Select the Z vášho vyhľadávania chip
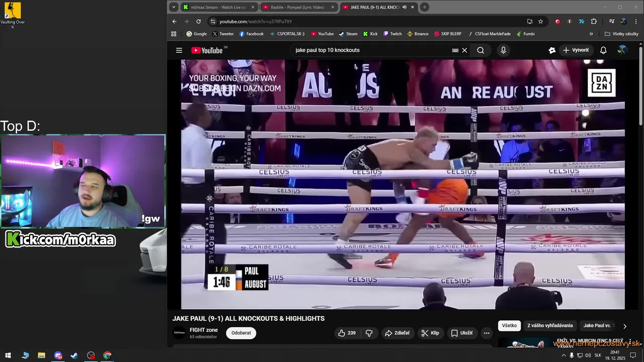 (550, 325)
